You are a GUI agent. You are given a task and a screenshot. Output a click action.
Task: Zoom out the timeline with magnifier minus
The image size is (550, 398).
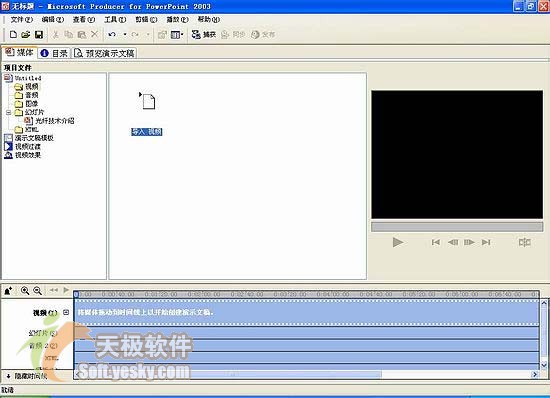coord(37,290)
